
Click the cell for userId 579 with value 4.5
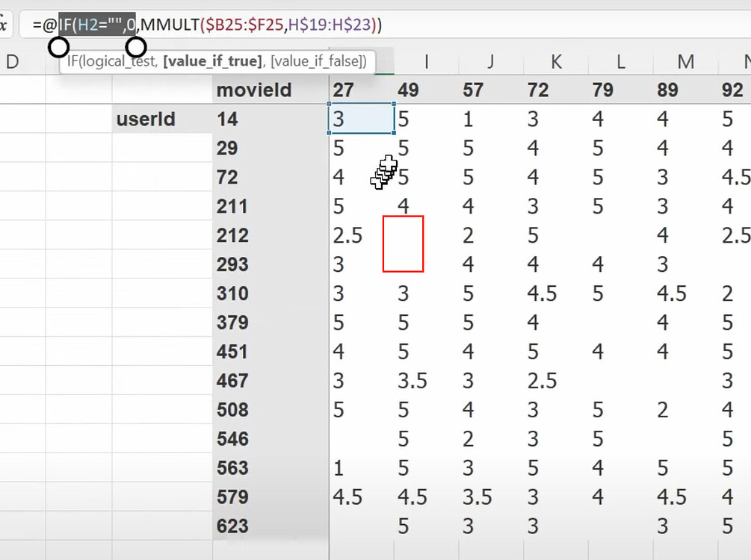click(x=347, y=497)
